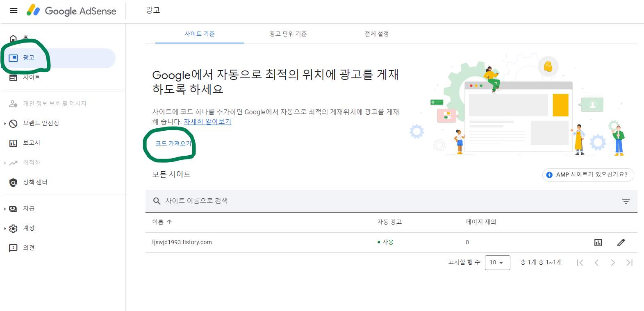Viewport: 644px width, 311px height.
Task: Expand the 최적화 menu arrow
Action: [x=5, y=163]
